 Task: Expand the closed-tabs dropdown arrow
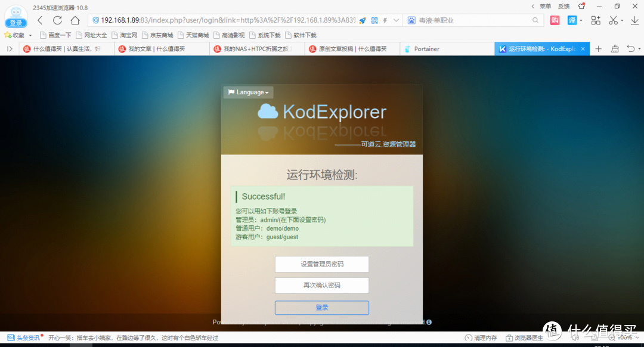pos(639,49)
